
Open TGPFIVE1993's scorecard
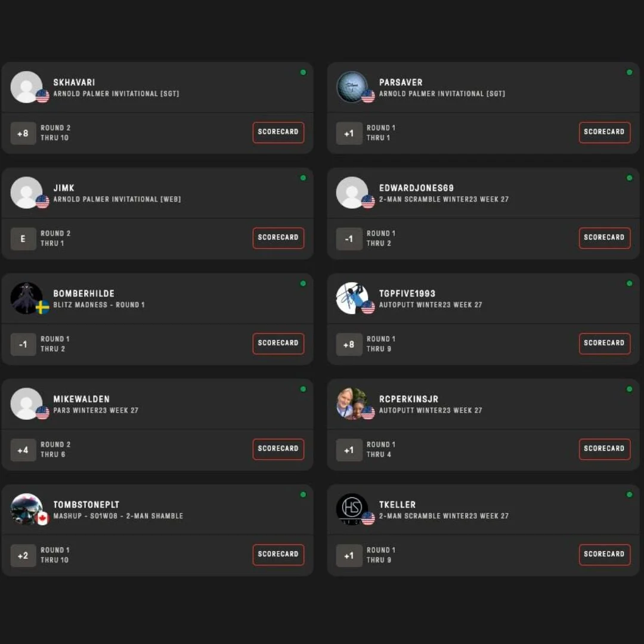tap(604, 343)
